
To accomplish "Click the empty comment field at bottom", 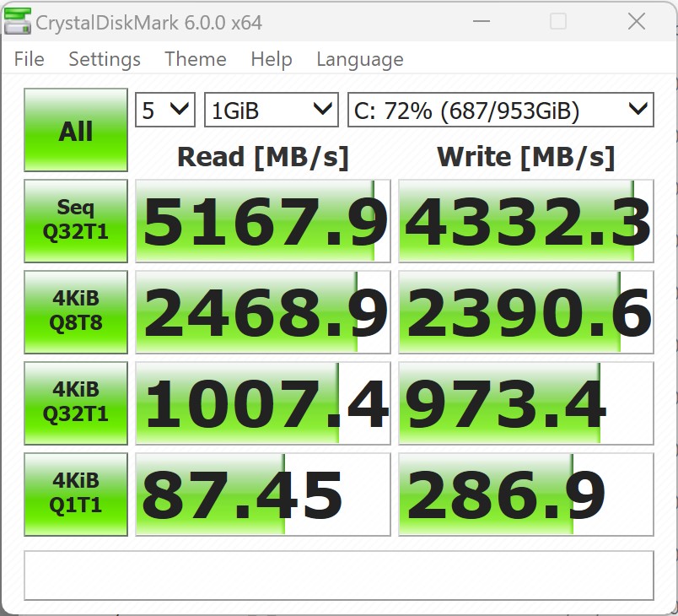I will coord(339,575).
